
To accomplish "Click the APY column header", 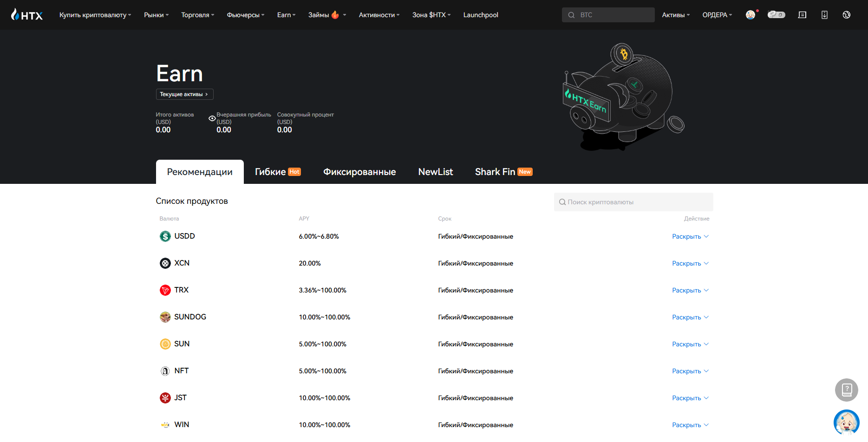I will click(304, 219).
